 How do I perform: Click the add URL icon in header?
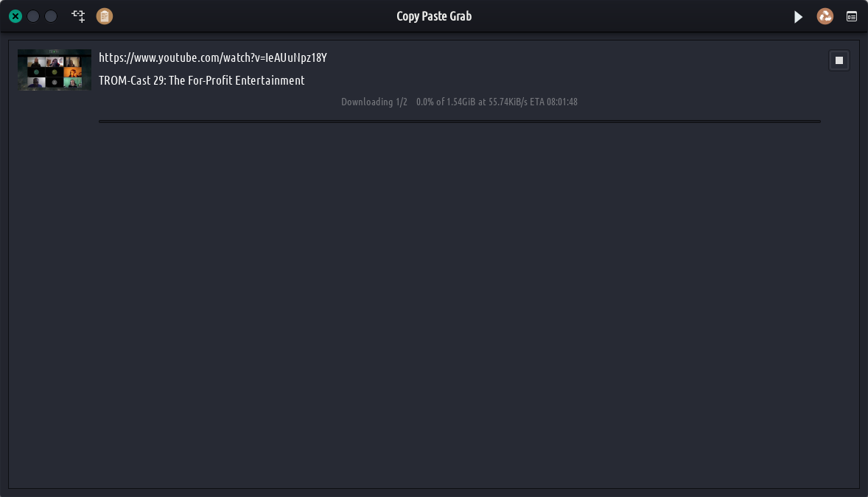tap(78, 16)
